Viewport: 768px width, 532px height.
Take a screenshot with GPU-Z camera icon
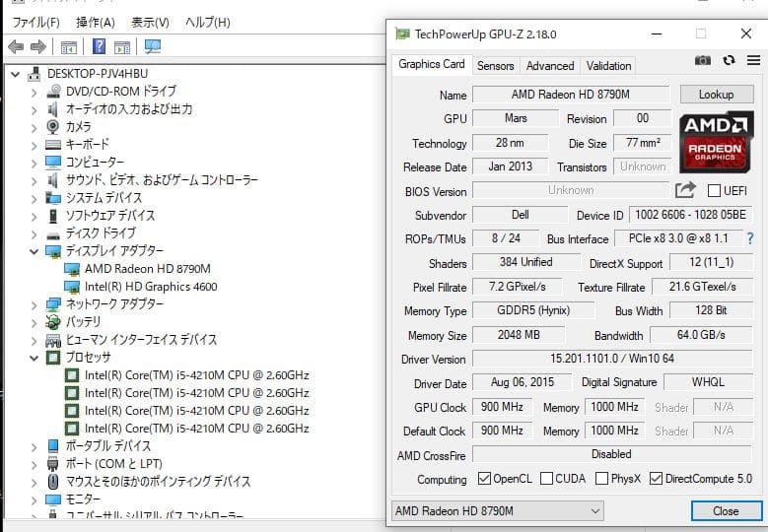pyautogui.click(x=702, y=60)
